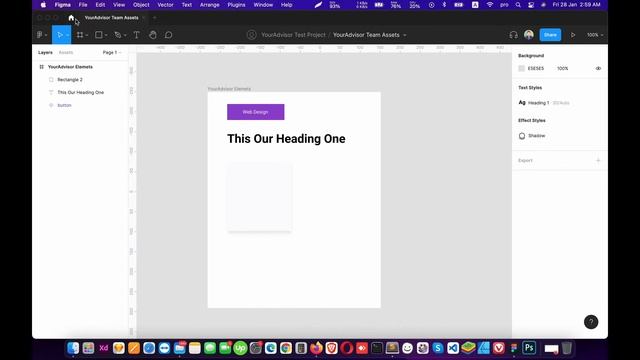Open the Arrange menu
640x360 pixels.
pos(210,5)
